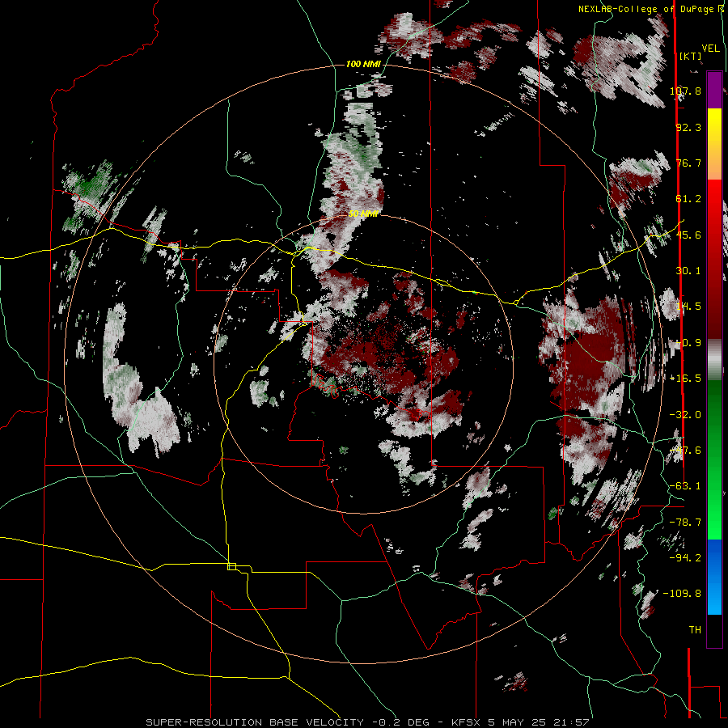Select the 92.3 value on velocity scale
The height and width of the screenshot is (728, 728).
(x=688, y=127)
